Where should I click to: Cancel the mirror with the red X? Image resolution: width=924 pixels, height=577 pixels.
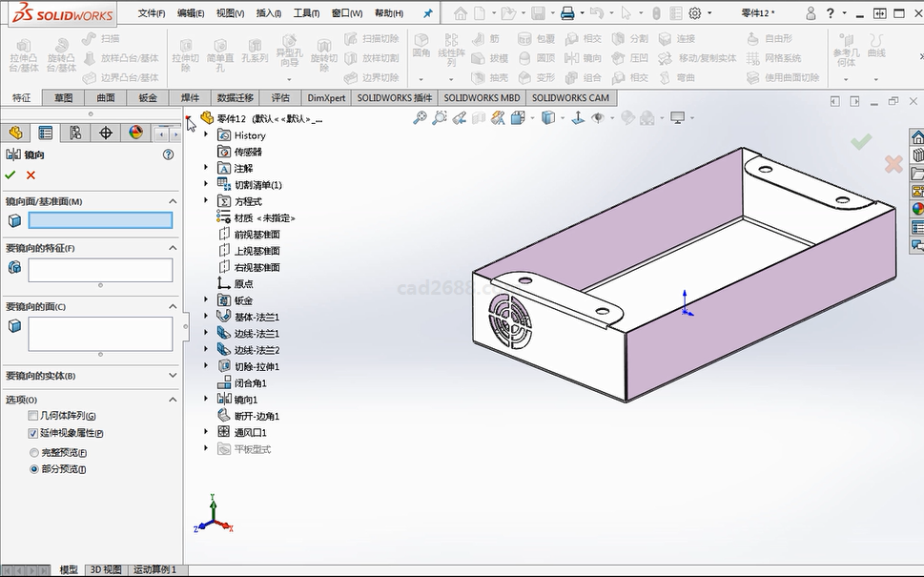[31, 175]
